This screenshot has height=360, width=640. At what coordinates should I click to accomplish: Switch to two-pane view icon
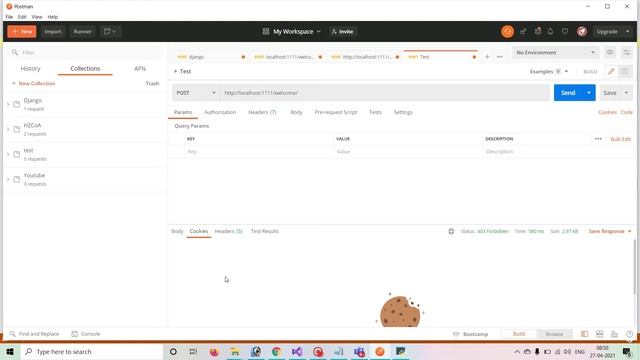pyautogui.click(x=599, y=334)
